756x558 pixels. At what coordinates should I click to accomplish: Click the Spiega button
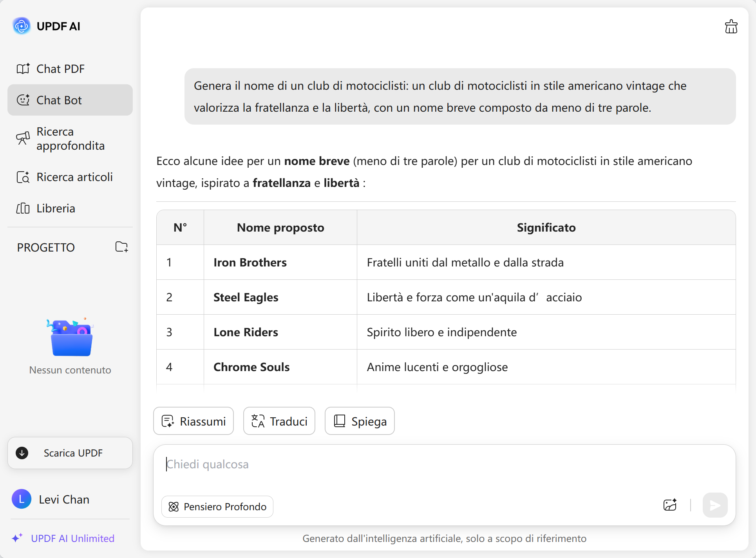point(359,421)
